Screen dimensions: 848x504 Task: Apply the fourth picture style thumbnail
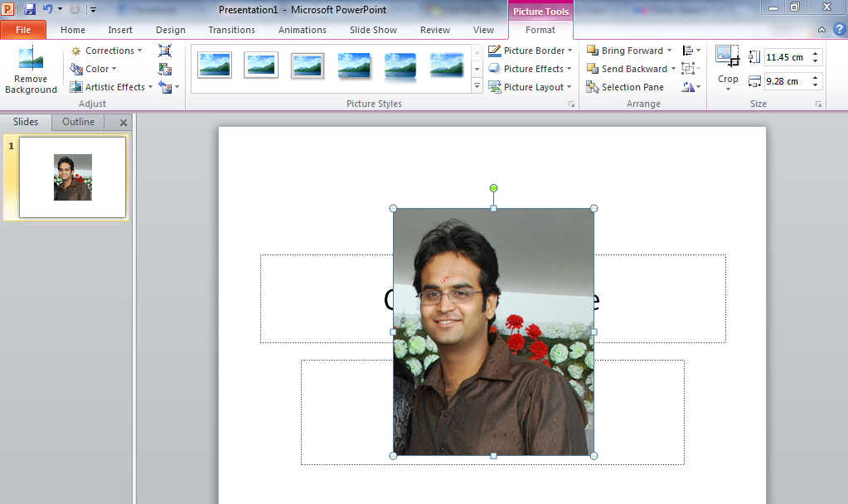pyautogui.click(x=354, y=66)
